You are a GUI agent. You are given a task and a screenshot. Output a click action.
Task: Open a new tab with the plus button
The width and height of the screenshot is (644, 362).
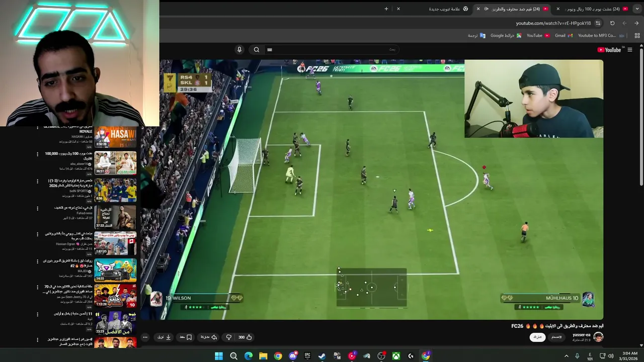[386, 9]
